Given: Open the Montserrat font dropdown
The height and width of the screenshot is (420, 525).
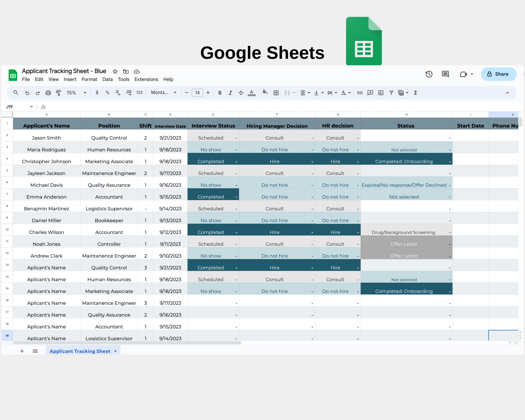Looking at the screenshot, I should point(164,93).
